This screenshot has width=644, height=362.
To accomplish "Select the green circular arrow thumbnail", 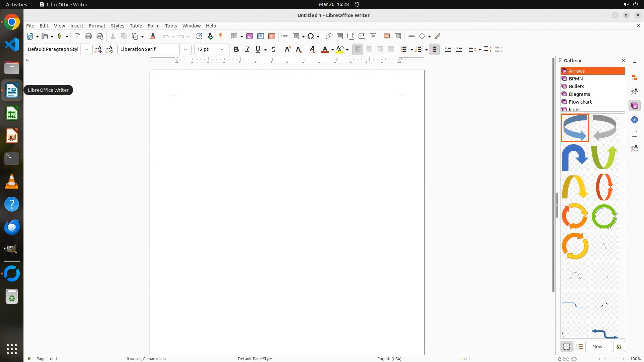I will tap(604, 217).
